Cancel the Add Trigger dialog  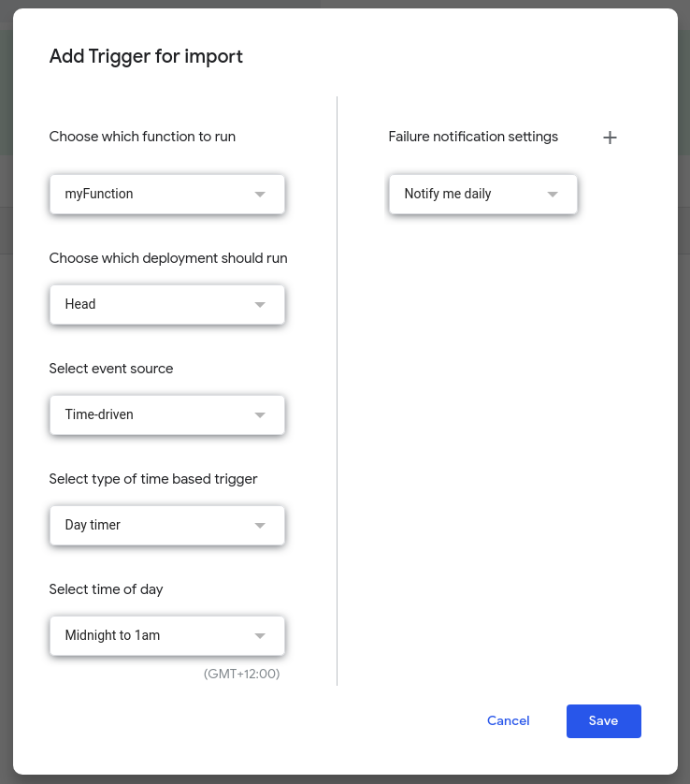point(509,720)
